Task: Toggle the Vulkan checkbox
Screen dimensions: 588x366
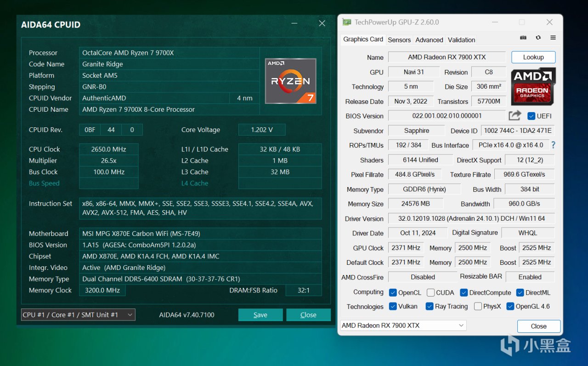Action: [x=393, y=306]
